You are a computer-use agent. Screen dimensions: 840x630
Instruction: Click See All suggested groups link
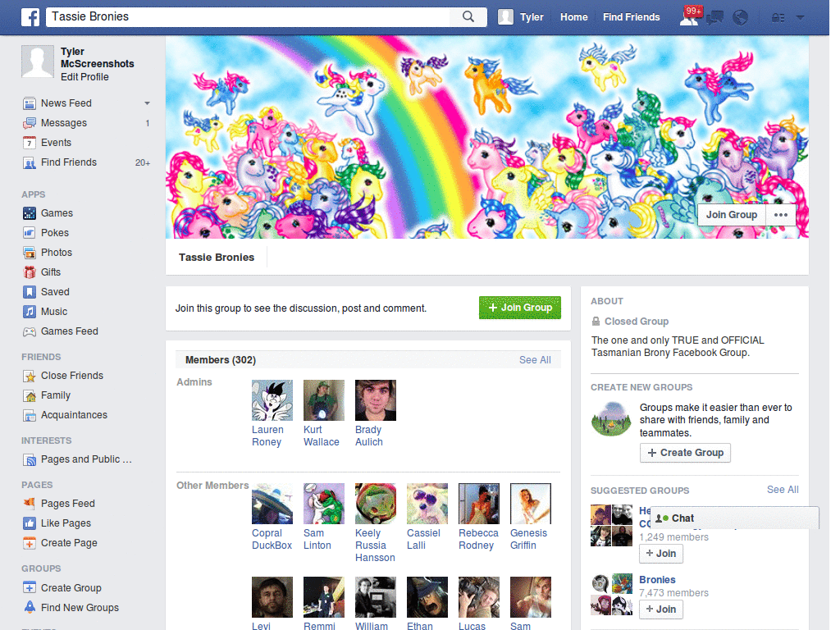[x=782, y=490]
